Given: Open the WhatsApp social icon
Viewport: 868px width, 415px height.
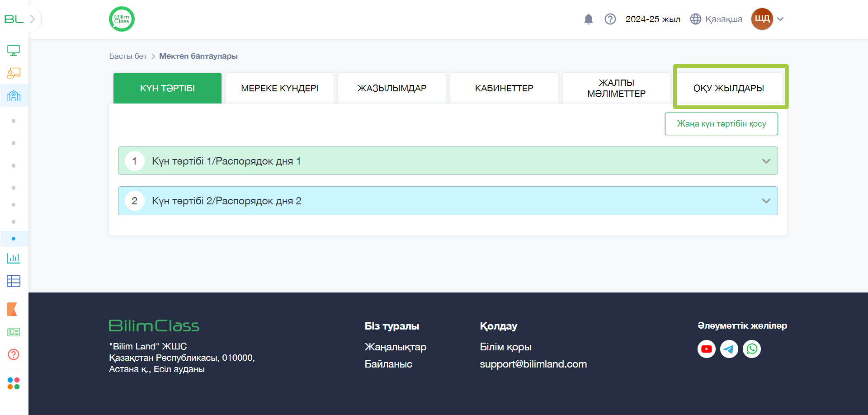Looking at the screenshot, I should click(752, 349).
